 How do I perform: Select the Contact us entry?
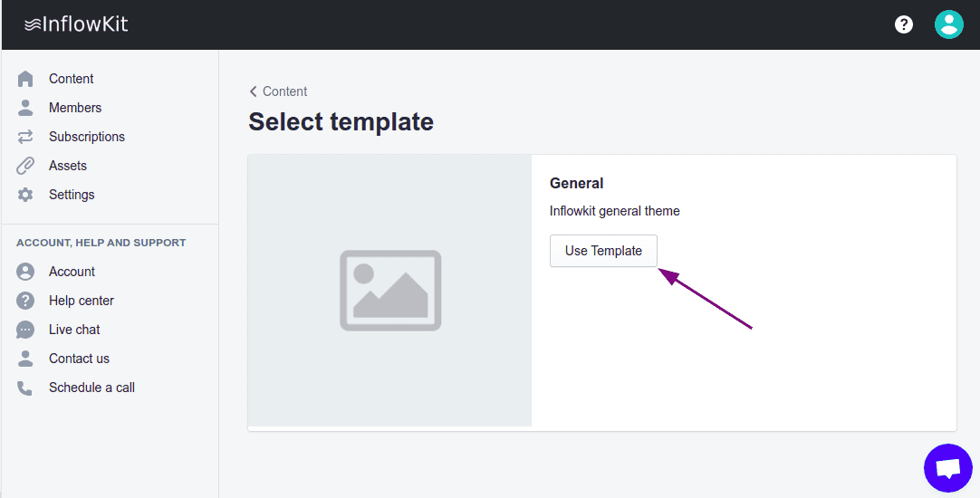[79, 359]
